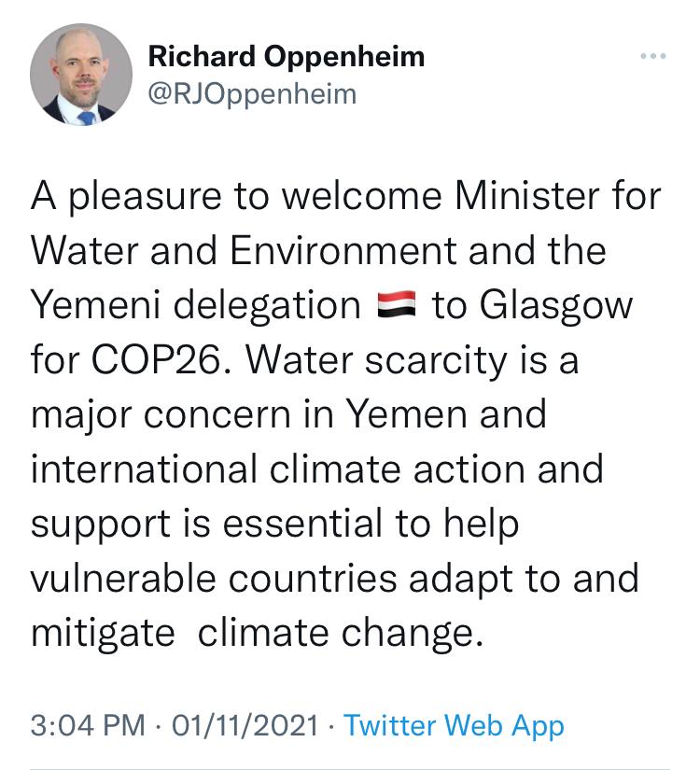Click the word international in the tweet
700x770 pixels.
click(x=144, y=469)
